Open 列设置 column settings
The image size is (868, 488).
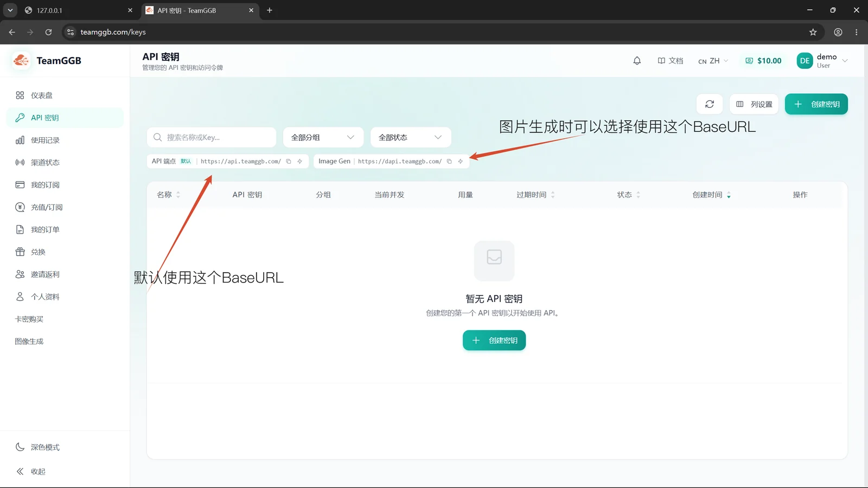[x=754, y=104]
